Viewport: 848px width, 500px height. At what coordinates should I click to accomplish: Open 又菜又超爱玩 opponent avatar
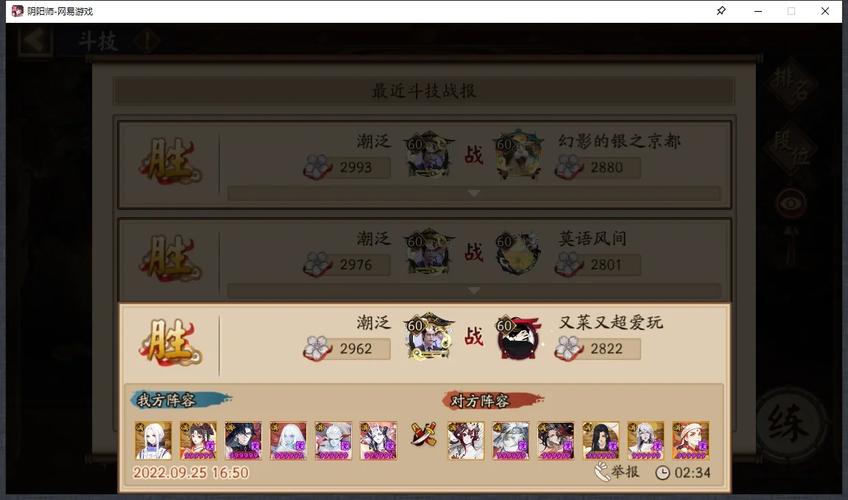coord(518,337)
